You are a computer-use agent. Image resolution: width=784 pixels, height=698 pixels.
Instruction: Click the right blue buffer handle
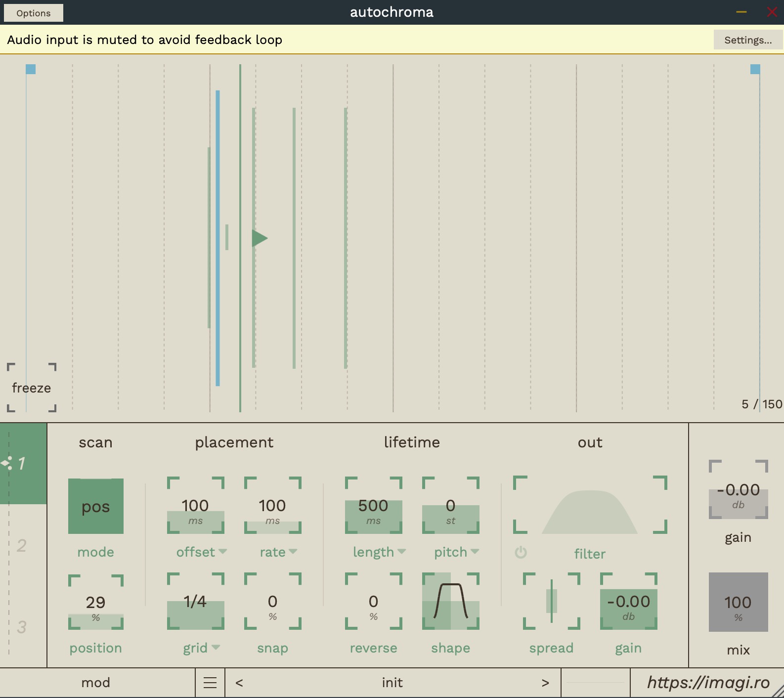[x=755, y=69]
